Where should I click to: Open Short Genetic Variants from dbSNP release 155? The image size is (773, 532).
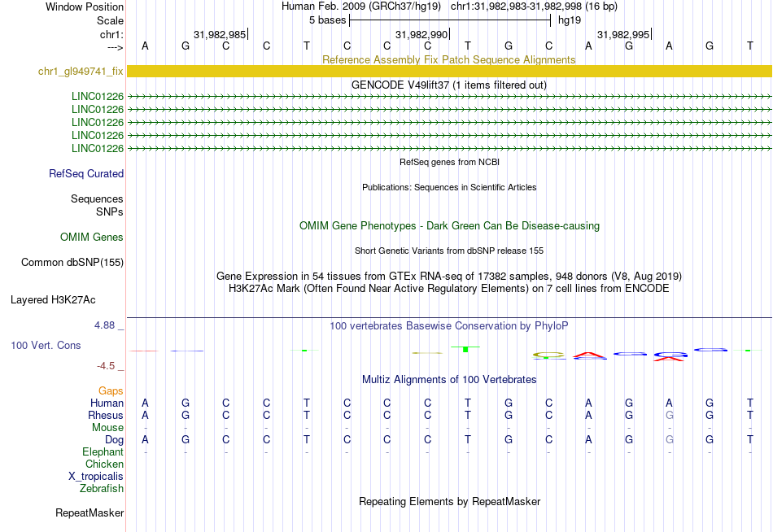coord(449,251)
